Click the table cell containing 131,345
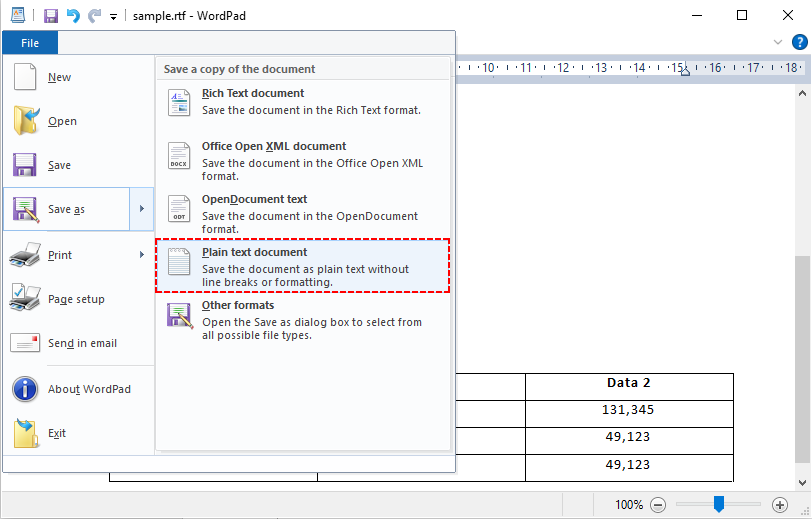812x519 pixels. [x=629, y=413]
